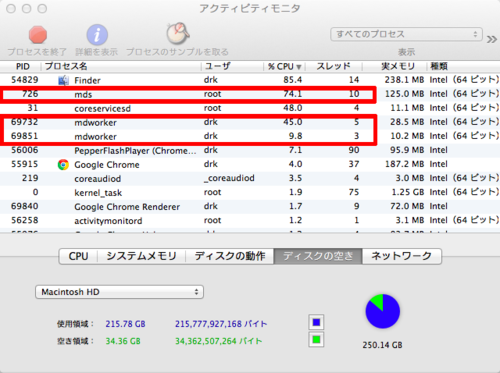Sort by the スレッド column header

click(x=333, y=66)
